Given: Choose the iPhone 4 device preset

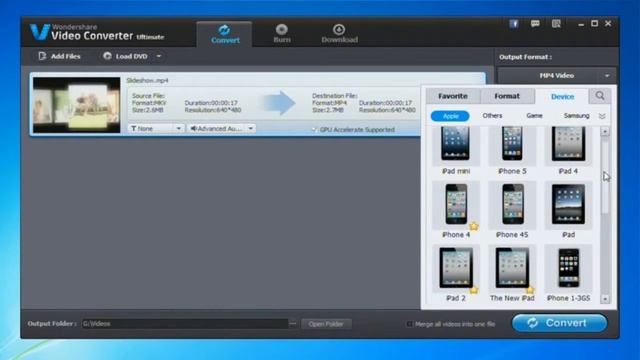Looking at the screenshot, I should [456, 210].
